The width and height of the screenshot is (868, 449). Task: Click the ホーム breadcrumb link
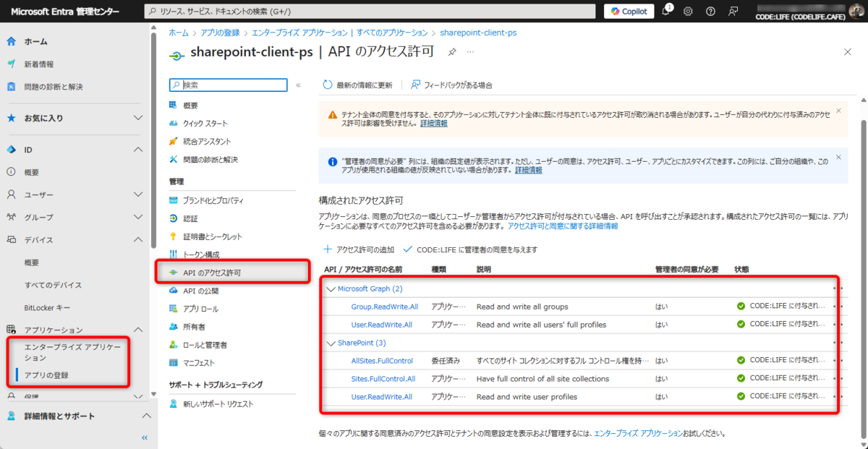pos(178,33)
